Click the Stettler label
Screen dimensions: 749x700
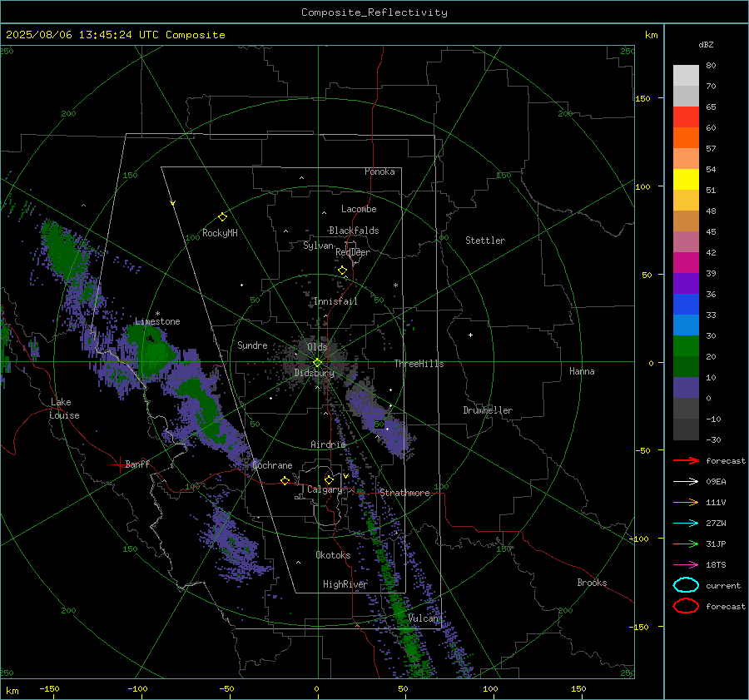click(485, 241)
